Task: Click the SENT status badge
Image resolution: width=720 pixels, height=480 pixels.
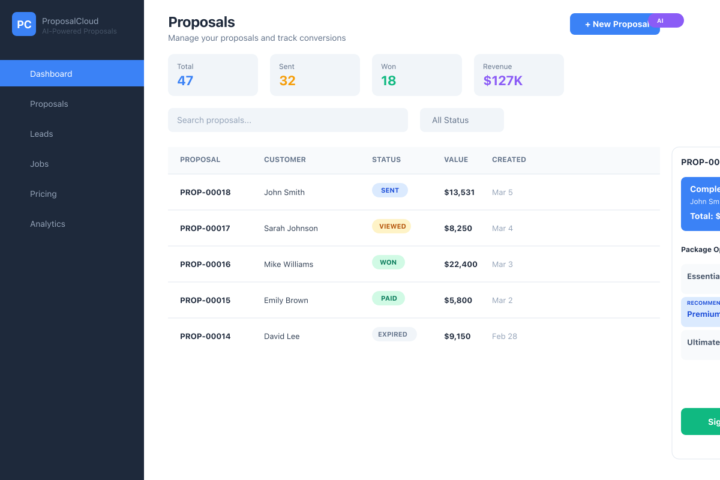Action: (389, 190)
